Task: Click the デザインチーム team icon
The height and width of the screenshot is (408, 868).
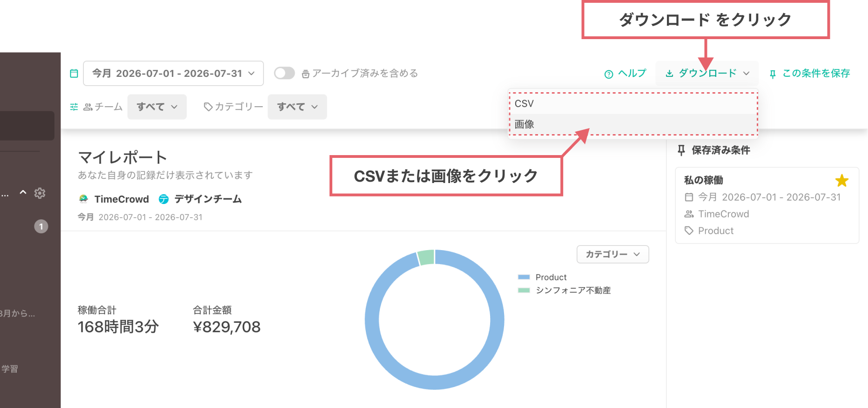Action: [164, 199]
